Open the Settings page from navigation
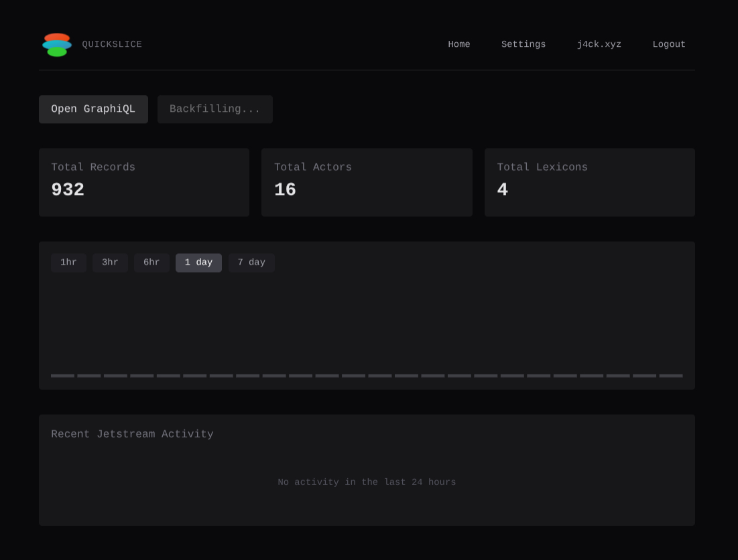The width and height of the screenshot is (738, 560). pyautogui.click(x=524, y=45)
